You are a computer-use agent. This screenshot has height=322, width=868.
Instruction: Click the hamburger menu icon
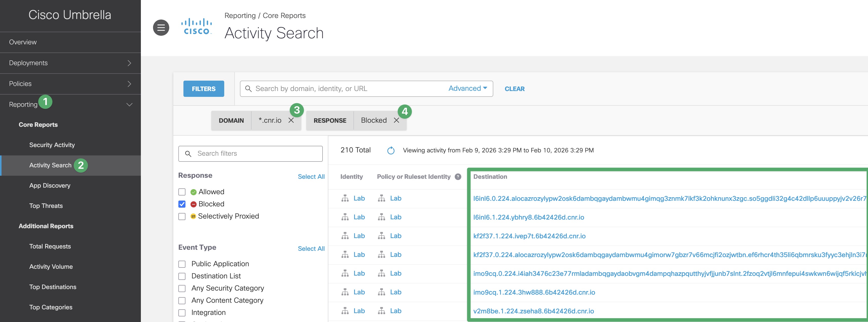pos(161,28)
